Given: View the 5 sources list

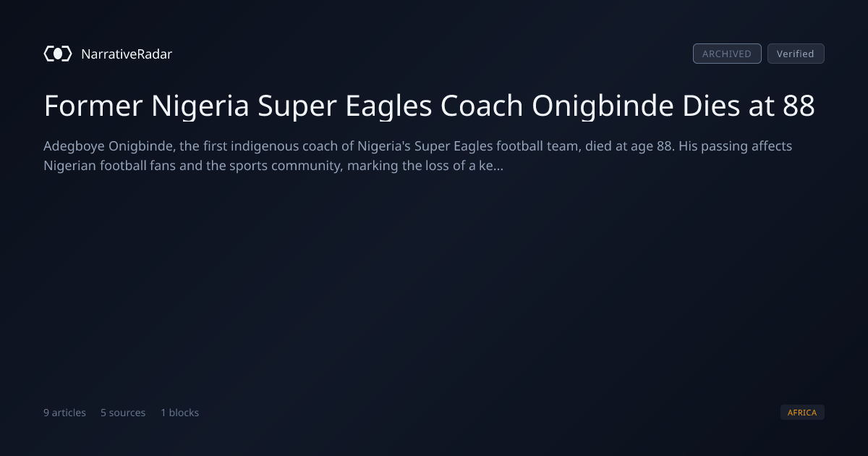Looking at the screenshot, I should tap(123, 413).
